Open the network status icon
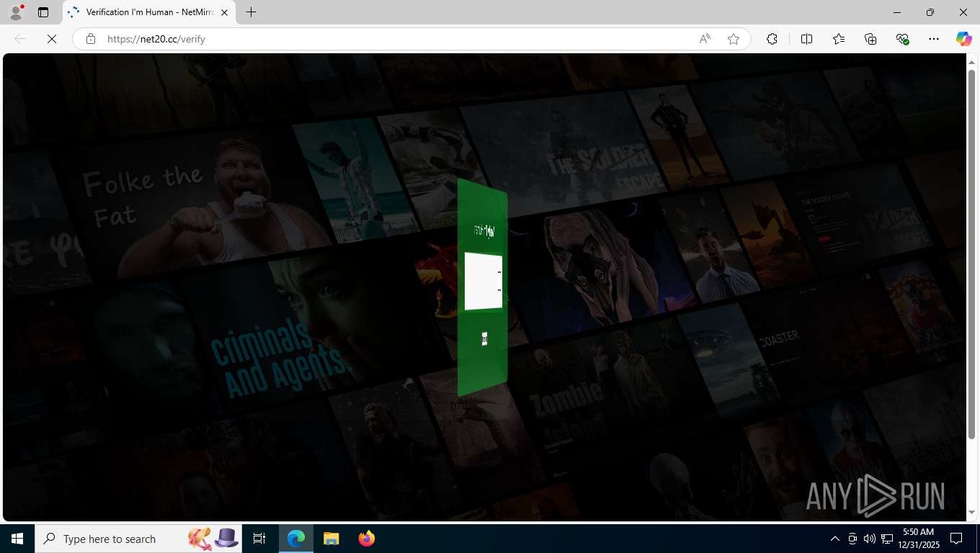The height and width of the screenshot is (553, 980). pyautogui.click(x=887, y=539)
